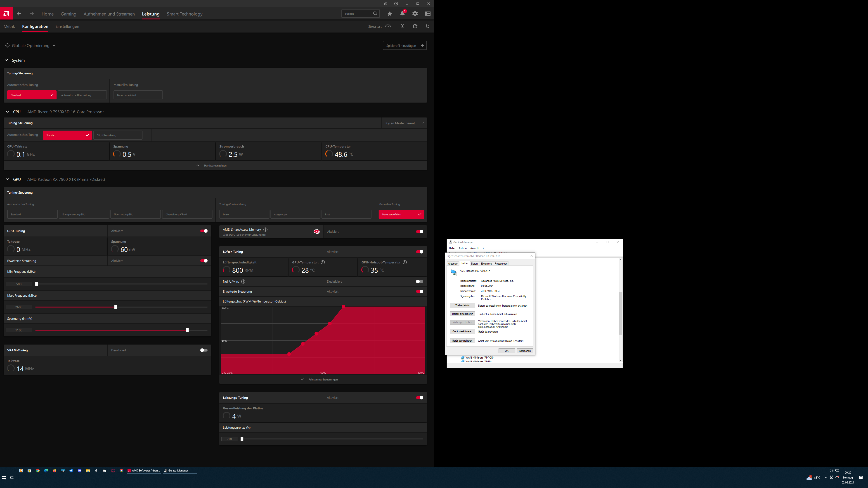Image resolution: width=868 pixels, height=488 pixels.
Task: Click the Treiber aktualisieren button
Action: (462, 314)
